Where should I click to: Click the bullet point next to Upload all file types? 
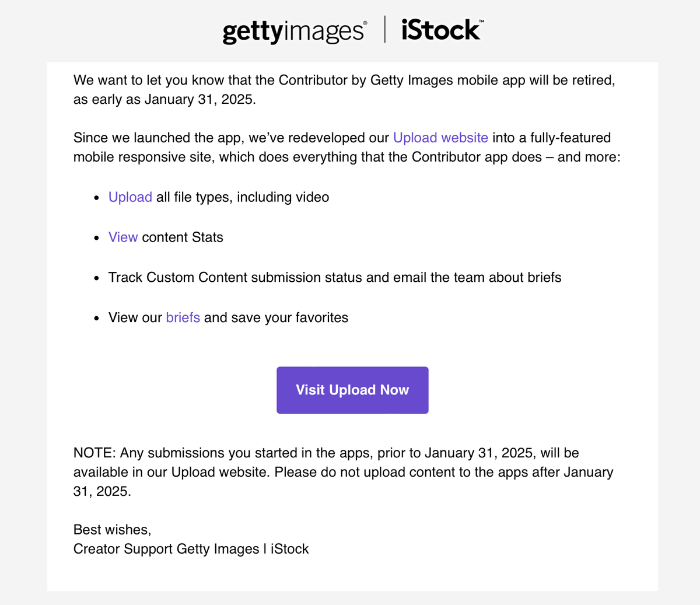pyautogui.click(x=96, y=198)
